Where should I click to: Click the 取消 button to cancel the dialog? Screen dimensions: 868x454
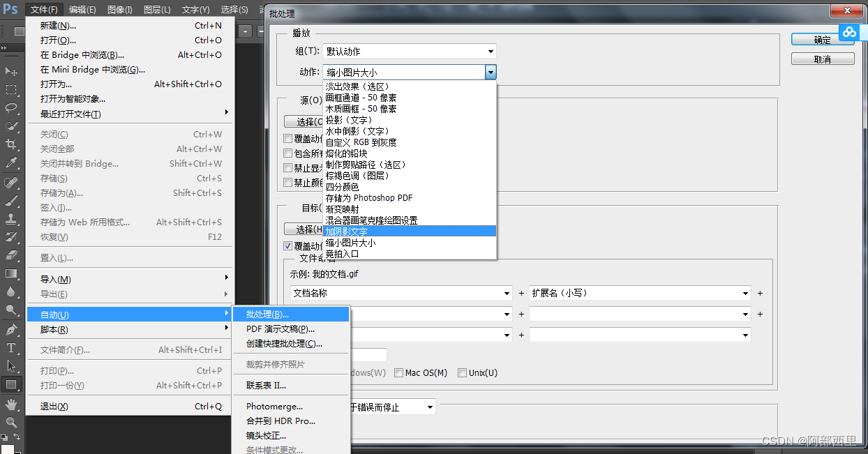822,58
